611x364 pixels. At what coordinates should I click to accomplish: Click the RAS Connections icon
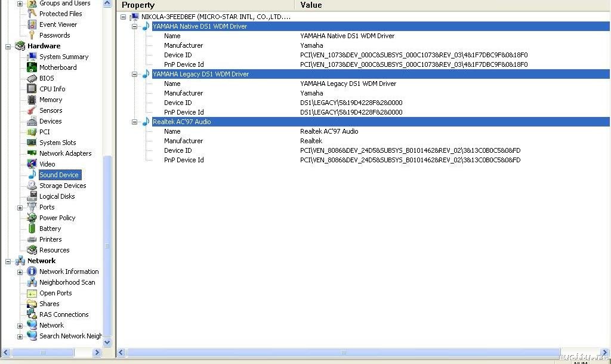(x=32, y=314)
